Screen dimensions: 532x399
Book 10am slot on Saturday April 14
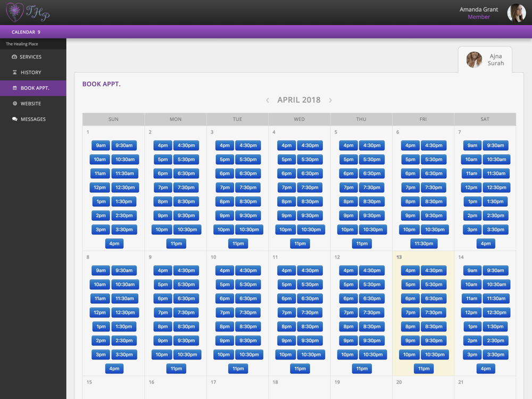pyautogui.click(x=471, y=285)
